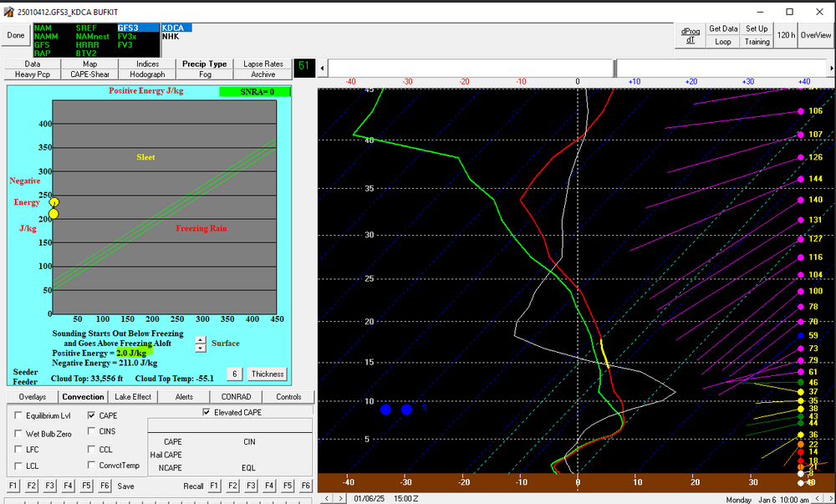Disable the CAPE checkbox
Image resolution: width=836 pixels, height=504 pixels.
pyautogui.click(x=91, y=415)
